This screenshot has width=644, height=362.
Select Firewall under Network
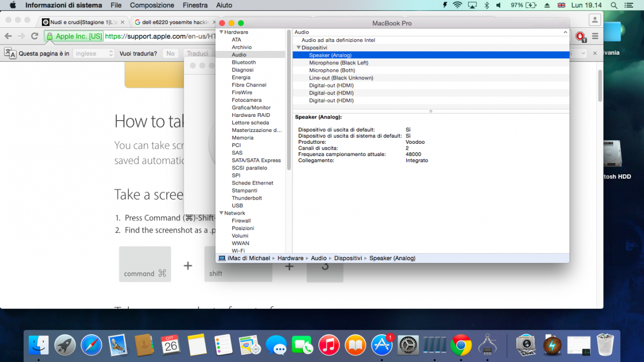[241, 220]
